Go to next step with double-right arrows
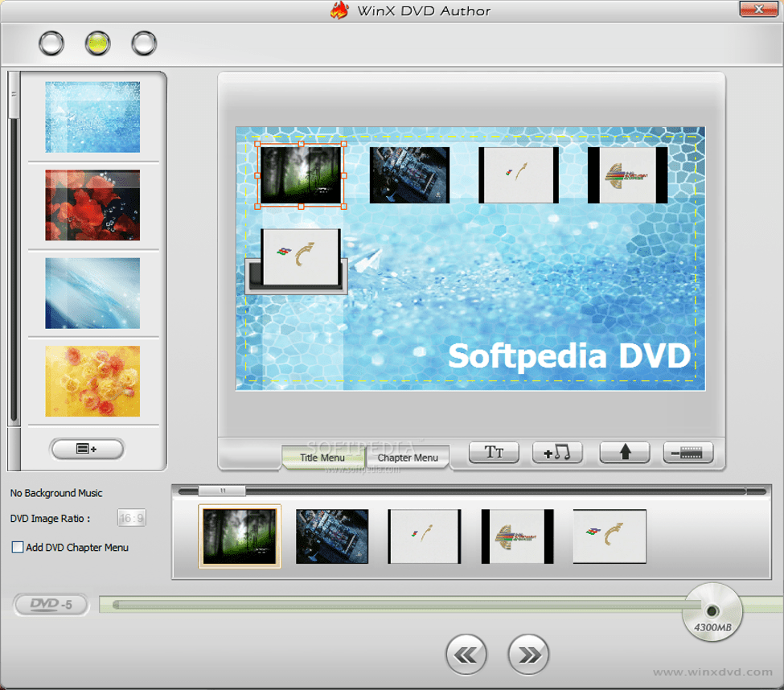Image resolution: width=784 pixels, height=690 pixels. 528,655
